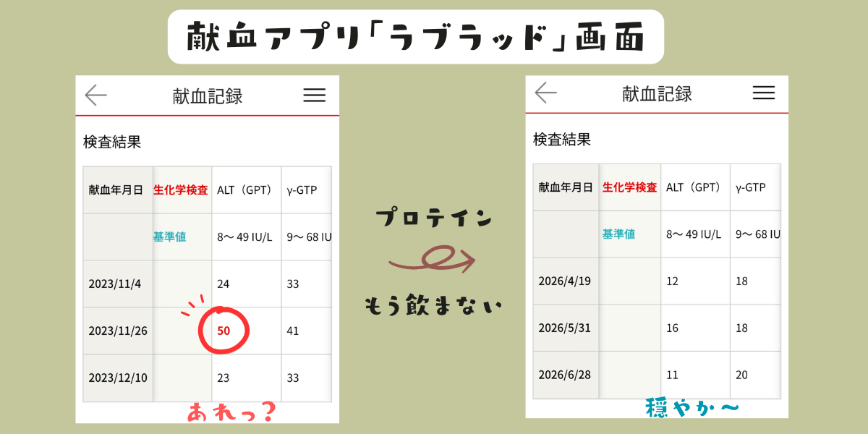
Task: Tap back arrow on the 2023 records screen
Action: pos(96,95)
